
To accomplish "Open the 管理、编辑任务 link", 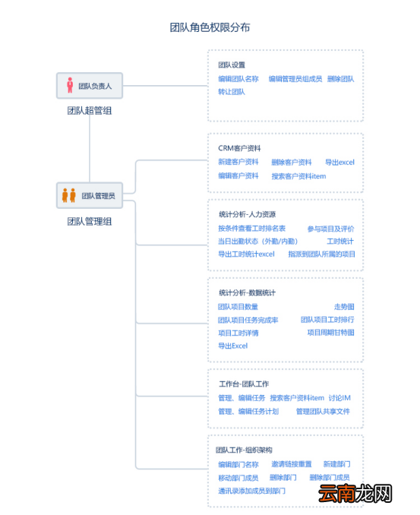I will point(242,398).
